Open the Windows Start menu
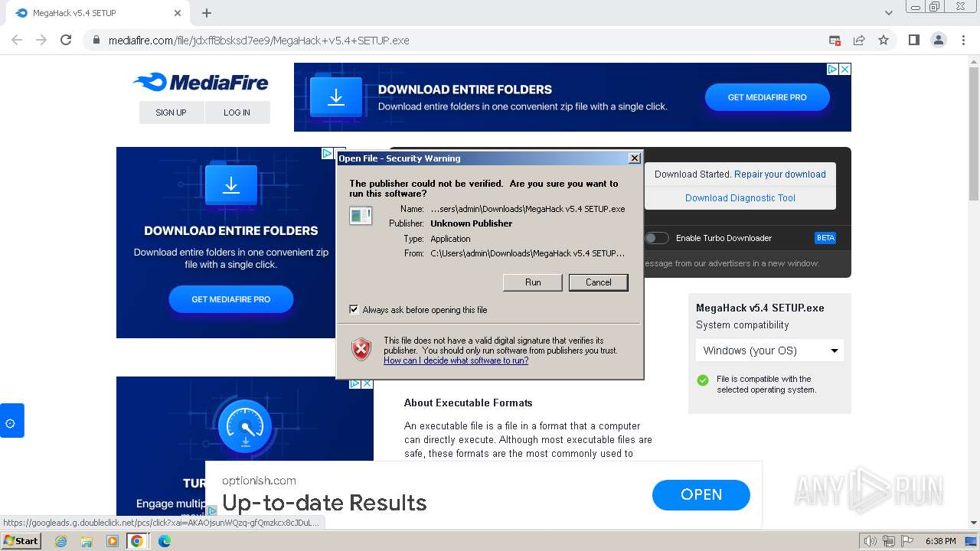980x551 pixels. [21, 541]
